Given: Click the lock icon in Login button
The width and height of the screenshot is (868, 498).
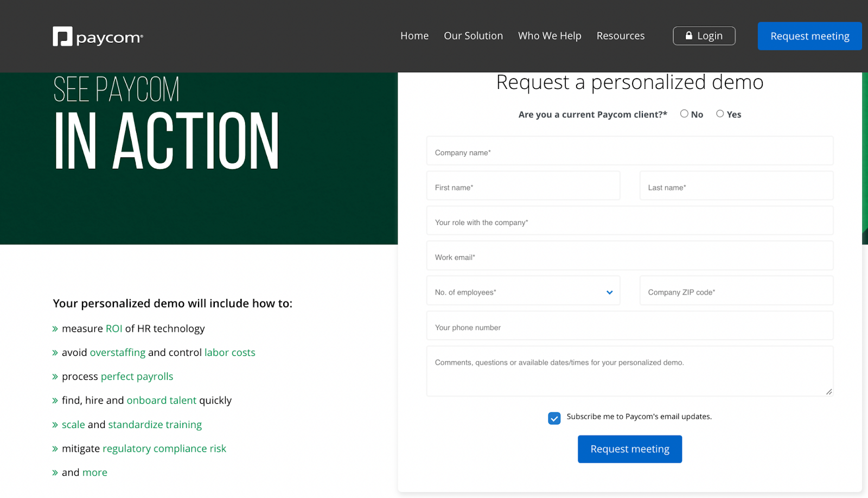Looking at the screenshot, I should pos(689,35).
